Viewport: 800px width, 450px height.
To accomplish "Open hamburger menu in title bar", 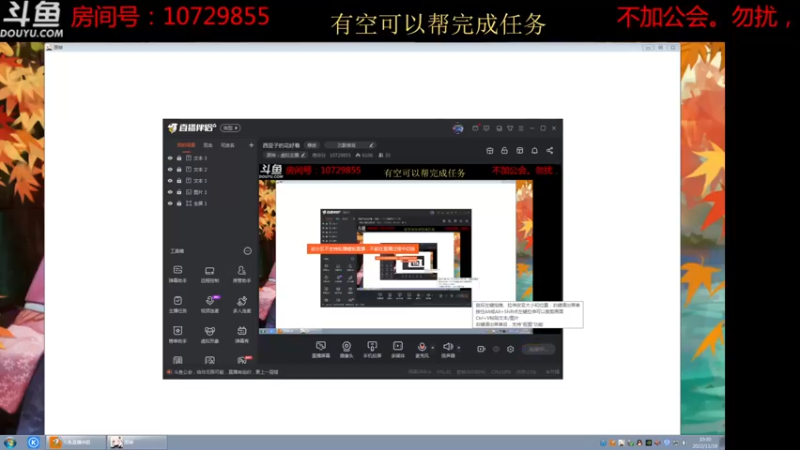I will click(521, 128).
